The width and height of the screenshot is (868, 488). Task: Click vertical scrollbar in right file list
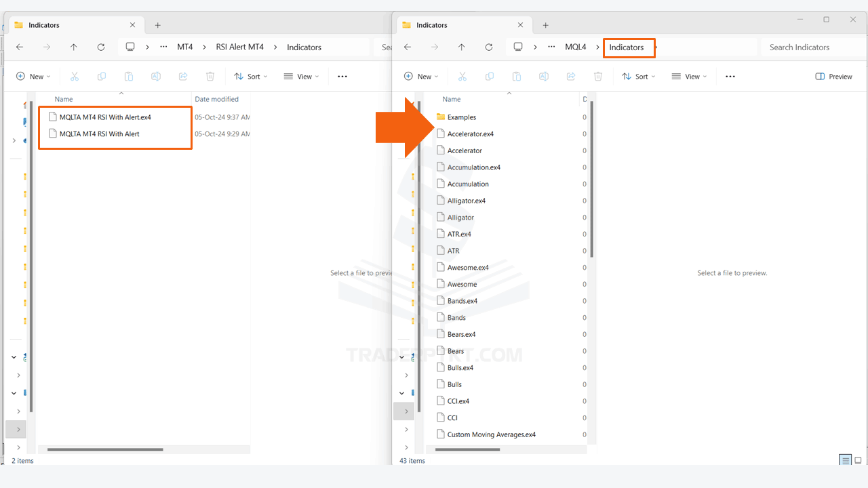coord(591,180)
